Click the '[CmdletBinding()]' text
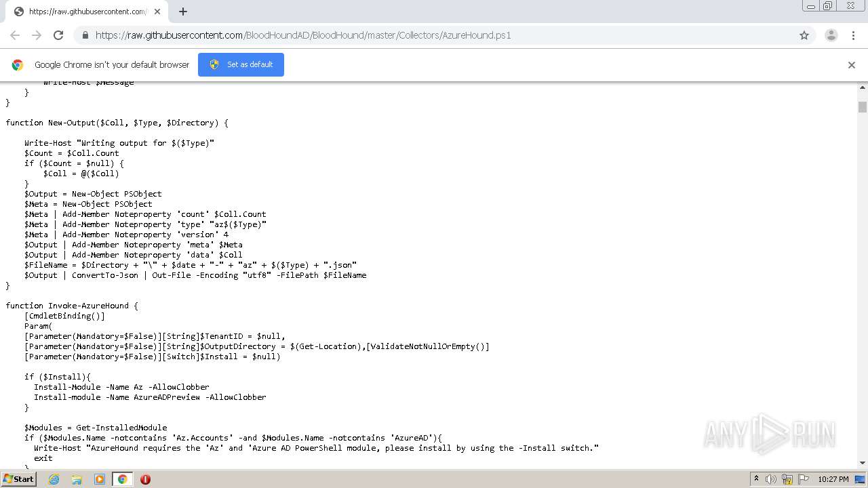Screen dimensions: 868x488 (x=64, y=316)
